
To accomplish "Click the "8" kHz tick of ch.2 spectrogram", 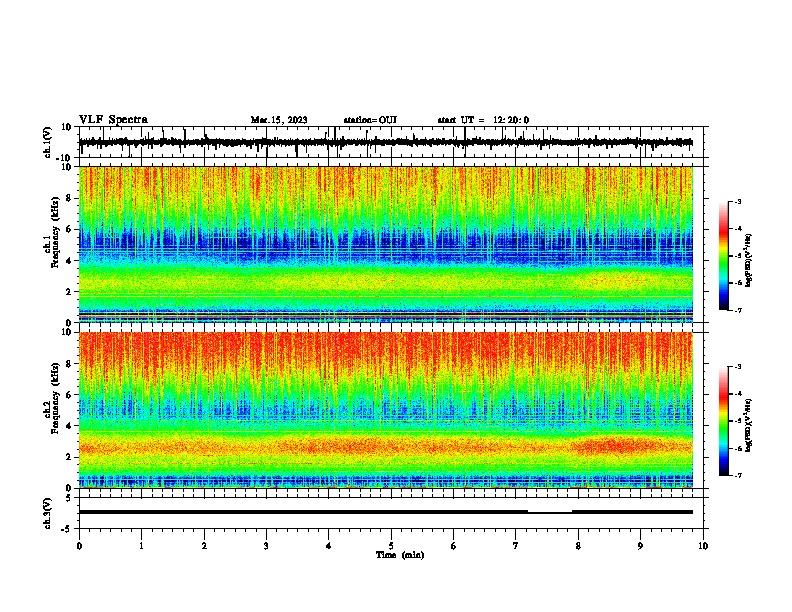I will point(70,363).
